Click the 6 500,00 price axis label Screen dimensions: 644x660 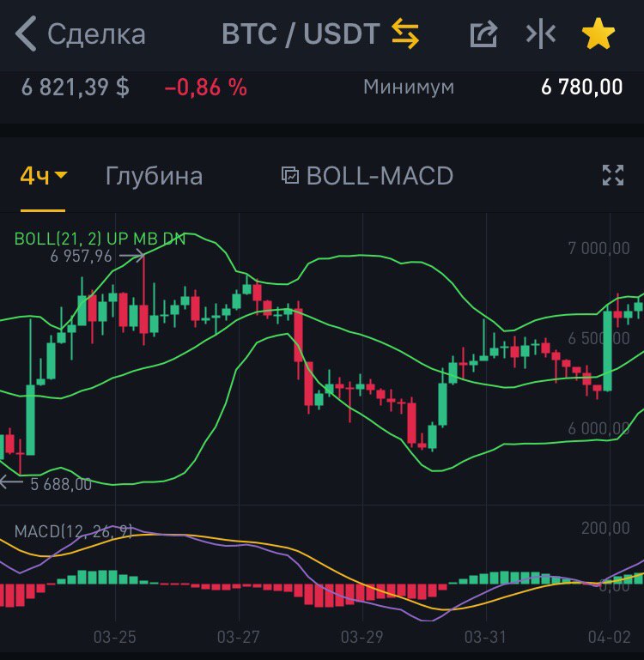click(x=599, y=338)
